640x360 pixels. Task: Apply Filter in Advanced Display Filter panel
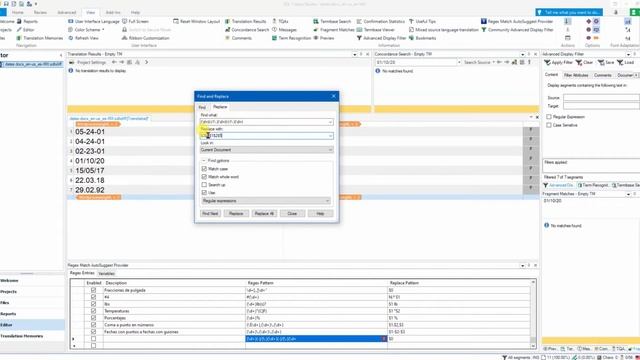[x=558, y=62]
